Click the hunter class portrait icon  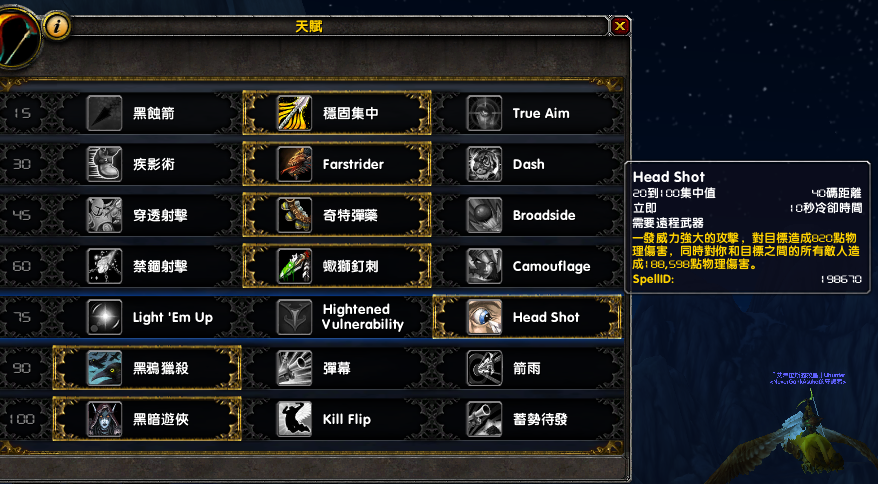click(x=17, y=36)
